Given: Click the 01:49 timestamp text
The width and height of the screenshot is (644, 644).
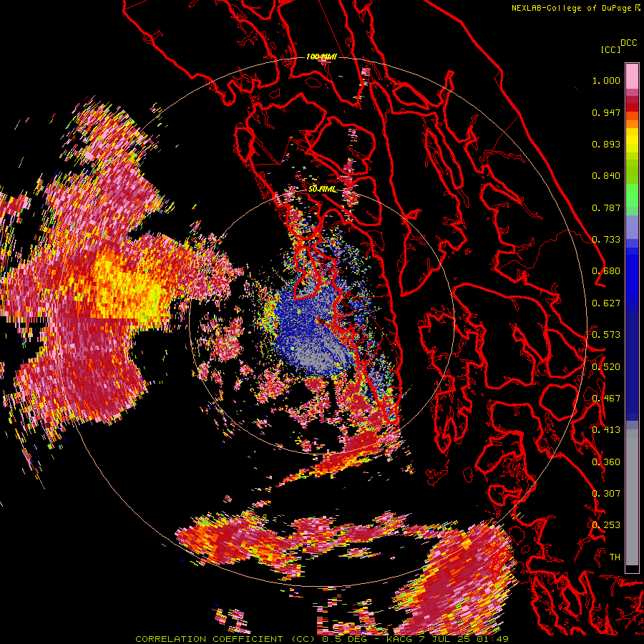Looking at the screenshot, I should (x=492, y=639).
